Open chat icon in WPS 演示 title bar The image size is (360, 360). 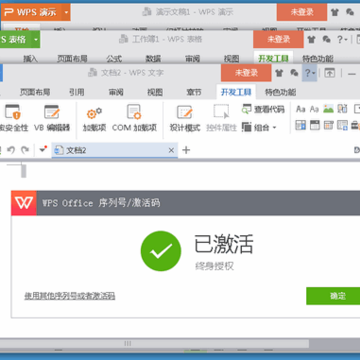tap(350, 13)
